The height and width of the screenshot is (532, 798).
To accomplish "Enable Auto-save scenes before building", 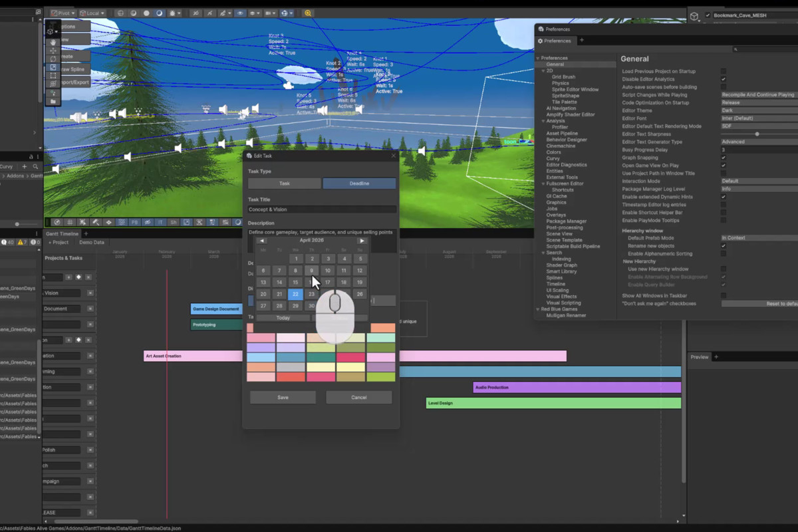I will point(724,87).
